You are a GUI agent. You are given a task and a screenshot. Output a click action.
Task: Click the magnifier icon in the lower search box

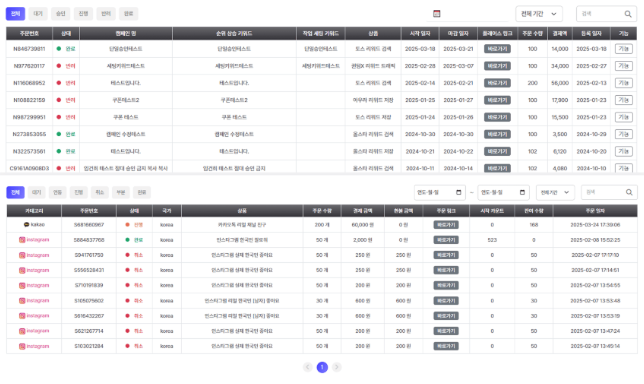(x=629, y=192)
